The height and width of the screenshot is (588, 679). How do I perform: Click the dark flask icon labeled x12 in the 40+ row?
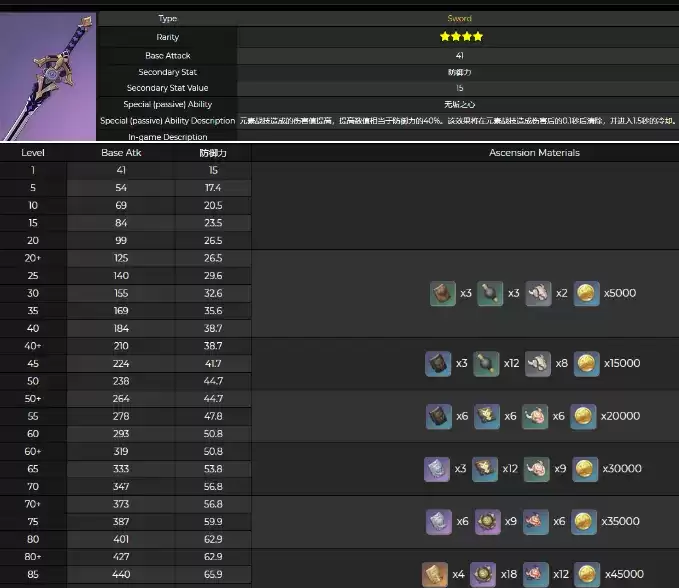[x=486, y=363]
